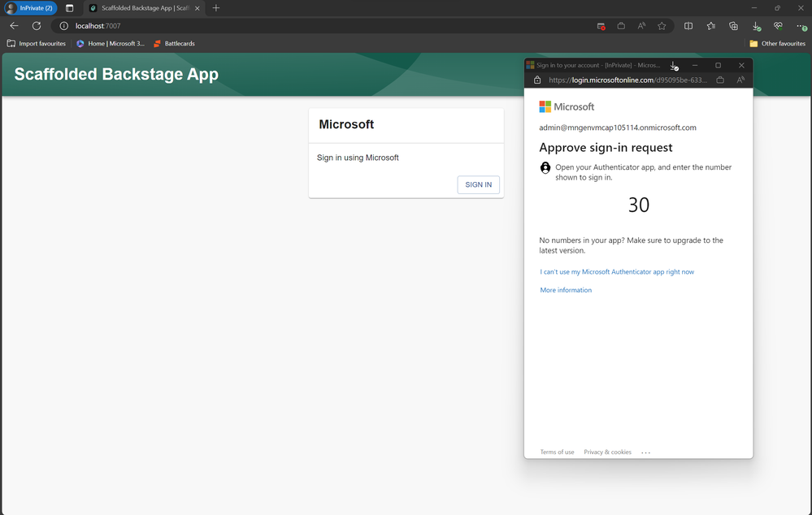Add page to favourites star icon

[x=662, y=26]
